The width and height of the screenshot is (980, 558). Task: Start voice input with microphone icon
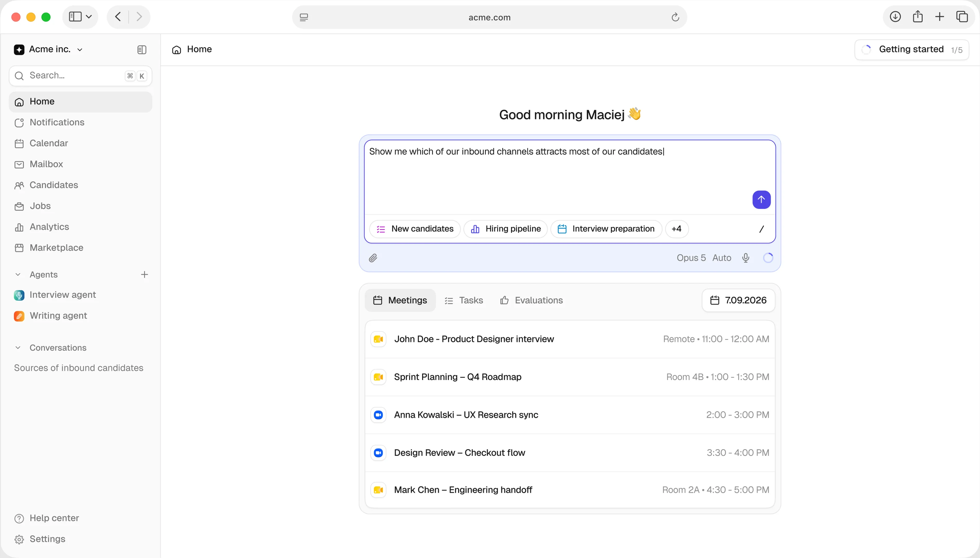coord(745,258)
